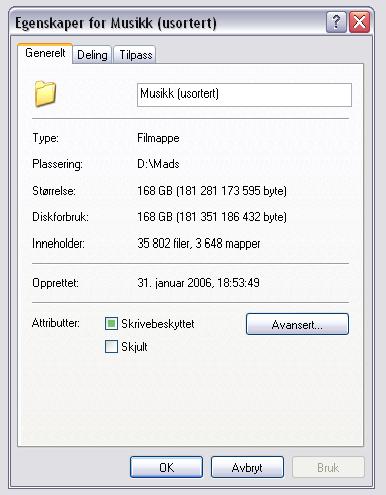Open the Tilpass tab
386x495 pixels.
[x=135, y=55]
